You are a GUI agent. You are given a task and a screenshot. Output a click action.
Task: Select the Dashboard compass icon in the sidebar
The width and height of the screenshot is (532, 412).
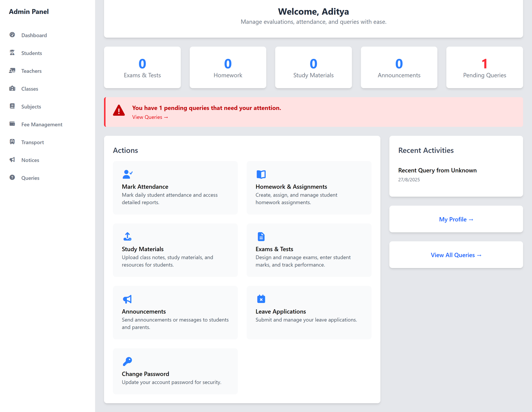12,35
